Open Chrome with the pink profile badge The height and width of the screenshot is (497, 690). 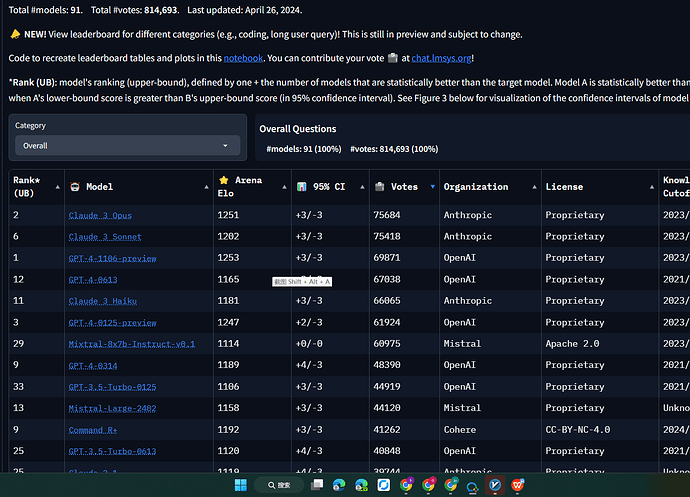[429, 485]
